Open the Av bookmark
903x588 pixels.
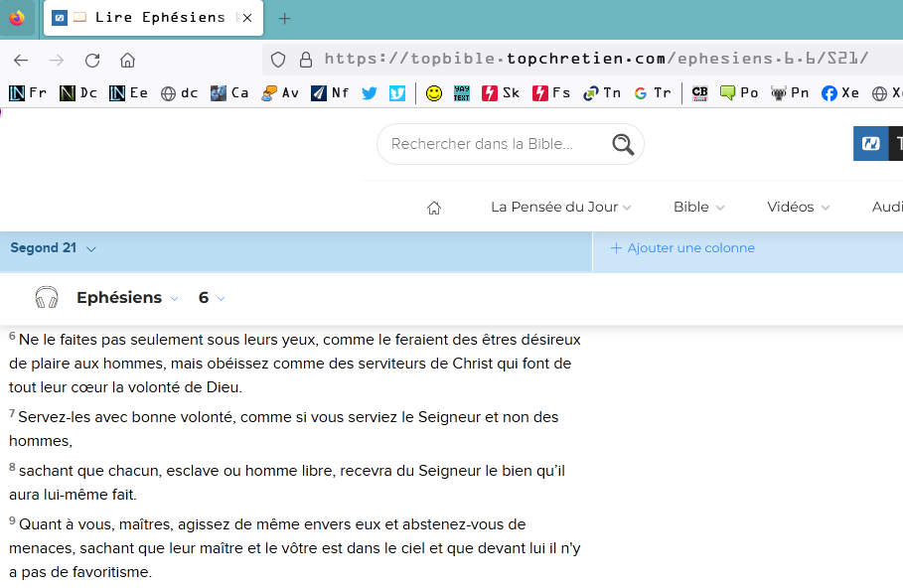coord(279,92)
